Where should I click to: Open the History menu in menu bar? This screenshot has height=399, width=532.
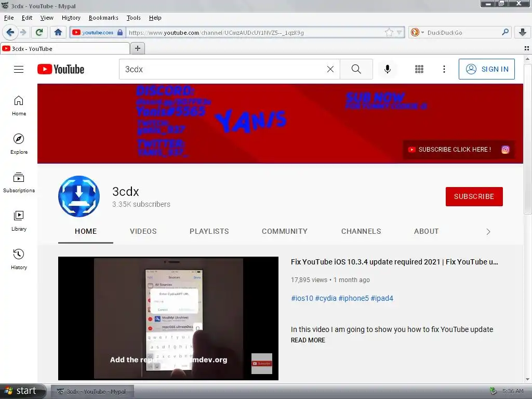coord(71,18)
